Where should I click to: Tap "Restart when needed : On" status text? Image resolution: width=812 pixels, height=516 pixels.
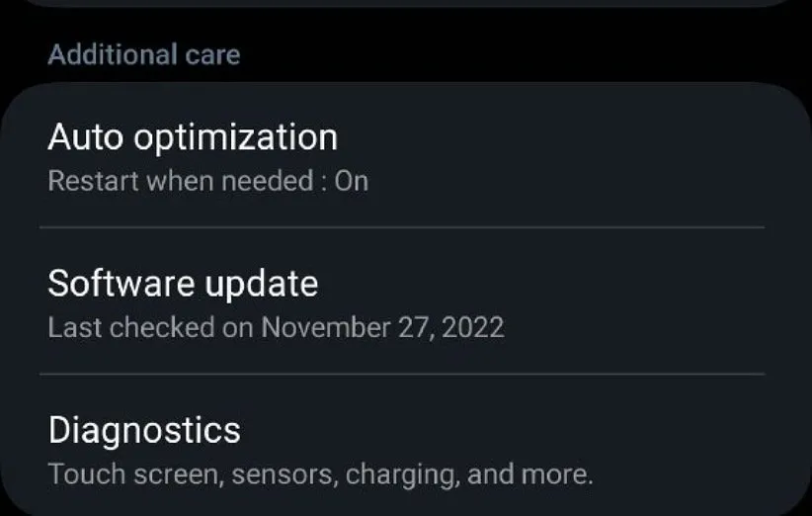click(207, 181)
